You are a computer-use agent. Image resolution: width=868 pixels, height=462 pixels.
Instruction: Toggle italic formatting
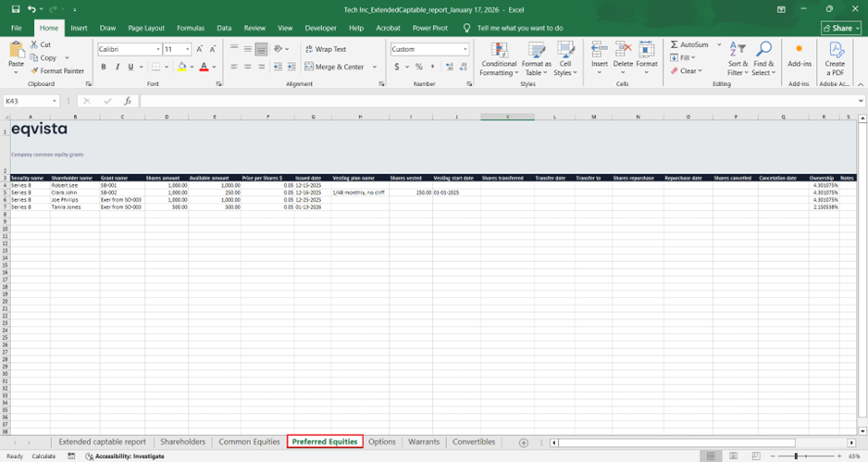(117, 67)
